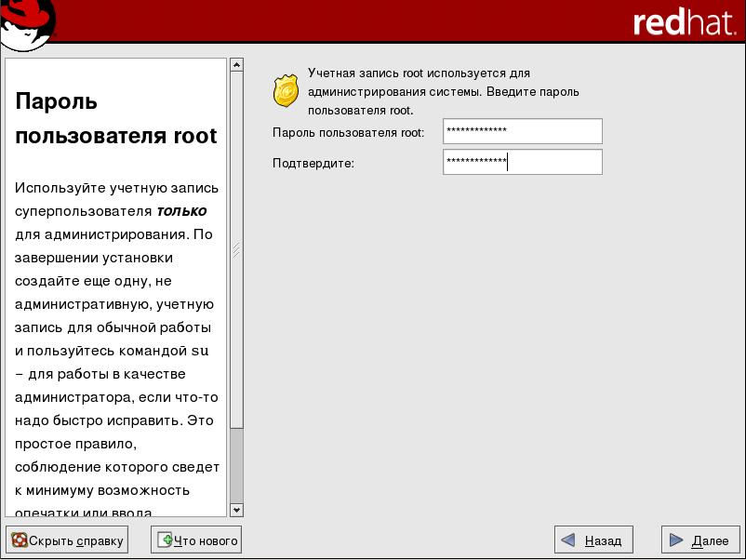Focus the Пароль пользователя root field
Viewport: 746px width, 560px height.
(x=522, y=132)
